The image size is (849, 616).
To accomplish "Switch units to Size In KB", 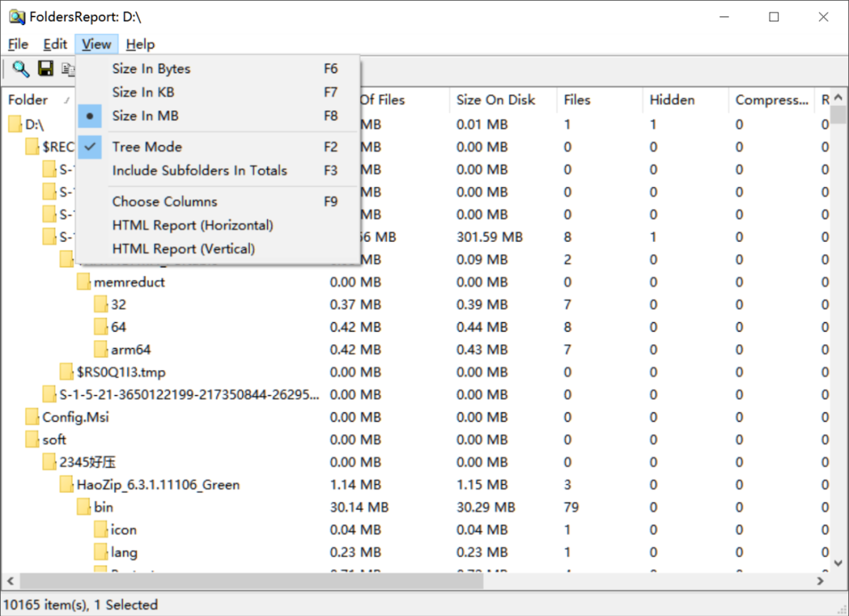I will coord(143,92).
